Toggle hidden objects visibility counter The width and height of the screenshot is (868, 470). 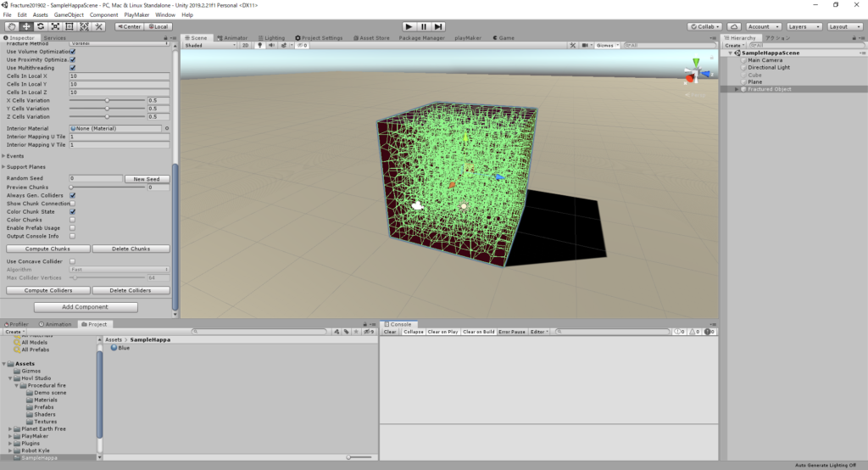tap(303, 46)
